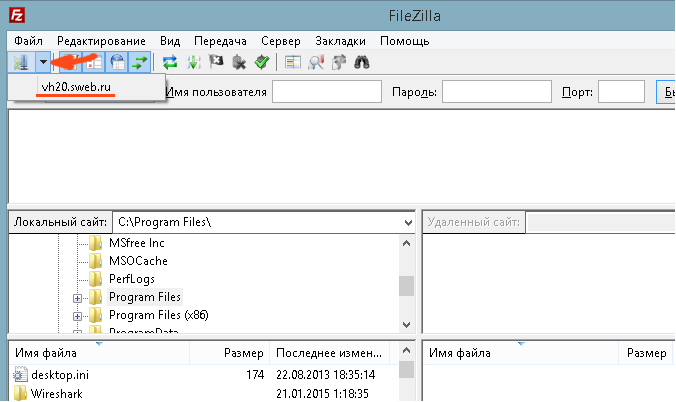Click the MSOCache folder icon
Image resolution: width=676 pixels, height=402 pixels.
pyautogui.click(x=96, y=261)
